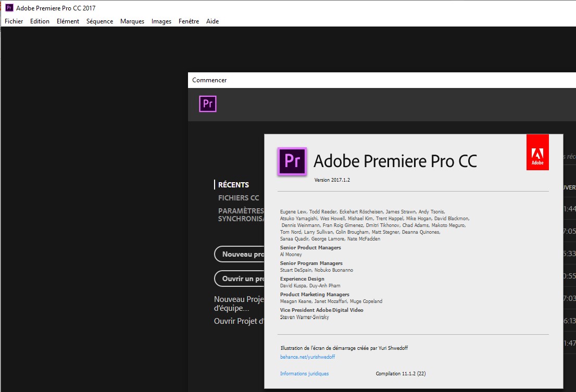Click the Dennis Weinmann credits line
Image resolution: width=576 pixels, height=392 pixels.
pos(373,225)
